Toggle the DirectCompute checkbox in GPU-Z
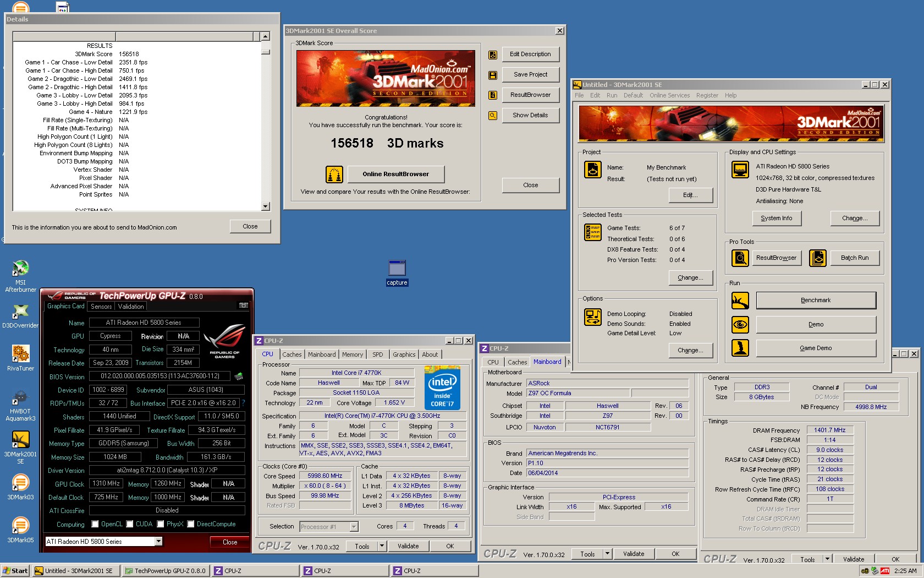 click(191, 524)
